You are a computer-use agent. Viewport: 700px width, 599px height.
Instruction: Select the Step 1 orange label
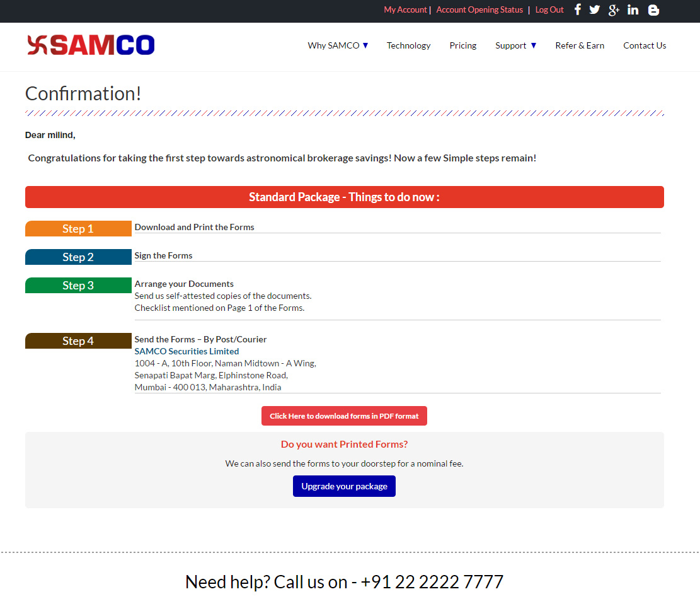(78, 229)
